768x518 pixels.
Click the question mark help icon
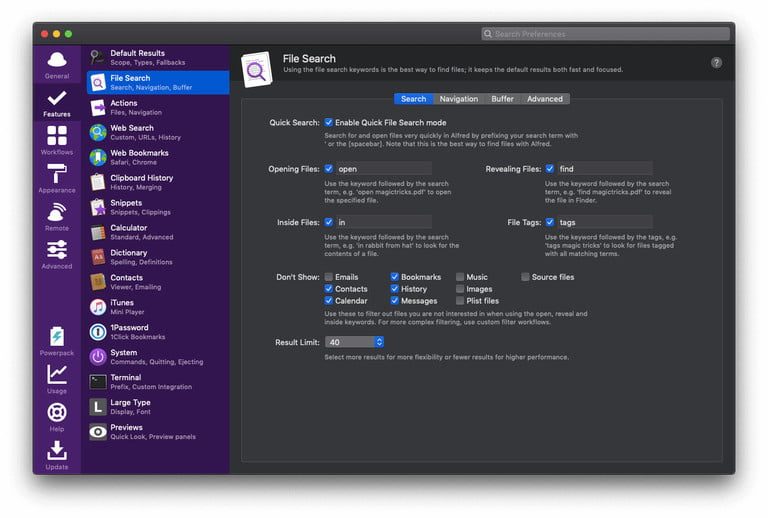(716, 62)
